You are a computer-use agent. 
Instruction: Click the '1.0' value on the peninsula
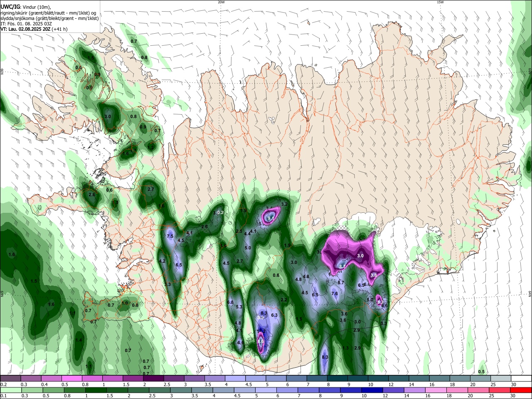click(125, 303)
